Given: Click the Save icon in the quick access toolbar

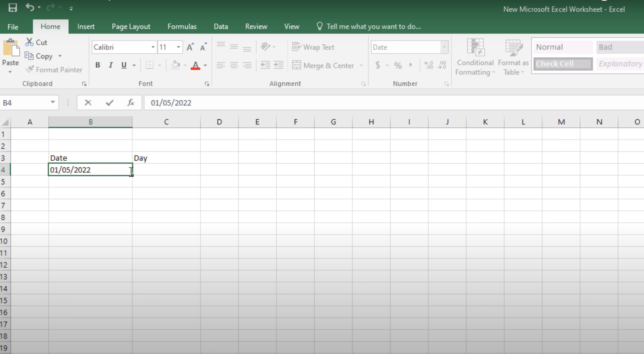Looking at the screenshot, I should tap(13, 8).
